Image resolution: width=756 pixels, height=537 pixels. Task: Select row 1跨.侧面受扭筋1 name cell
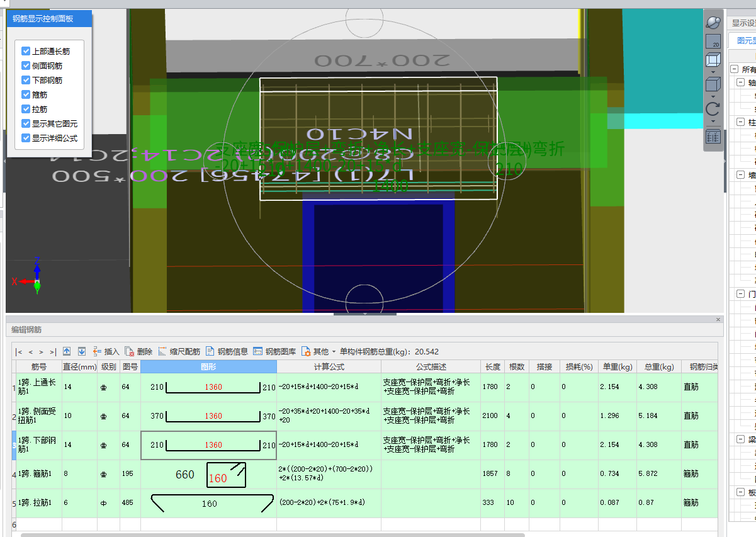pos(39,416)
